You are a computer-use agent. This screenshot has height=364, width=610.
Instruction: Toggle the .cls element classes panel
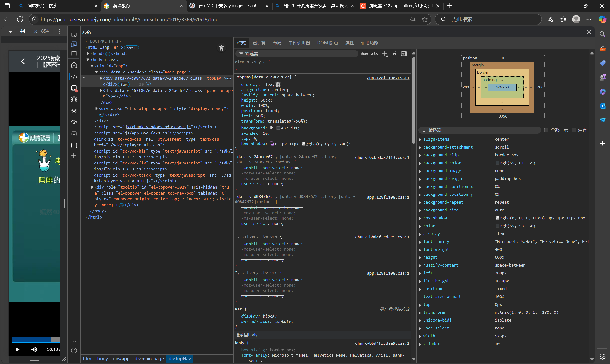coord(374,53)
